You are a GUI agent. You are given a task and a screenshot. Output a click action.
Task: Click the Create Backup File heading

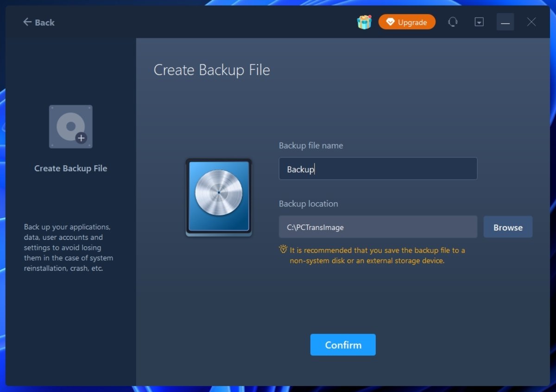[212, 70]
